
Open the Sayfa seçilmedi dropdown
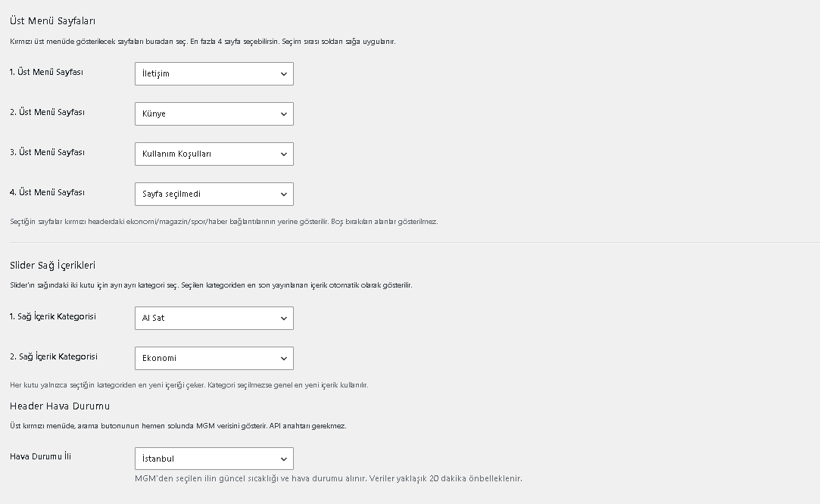[214, 194]
